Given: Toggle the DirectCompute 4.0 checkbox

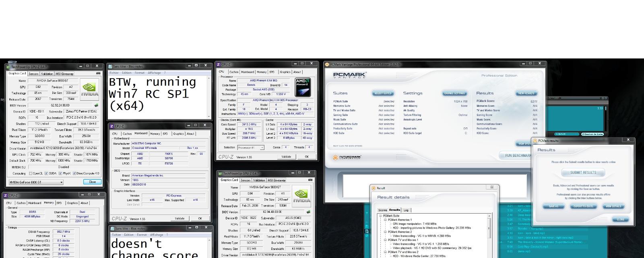Looking at the screenshot, I should (x=74, y=173).
